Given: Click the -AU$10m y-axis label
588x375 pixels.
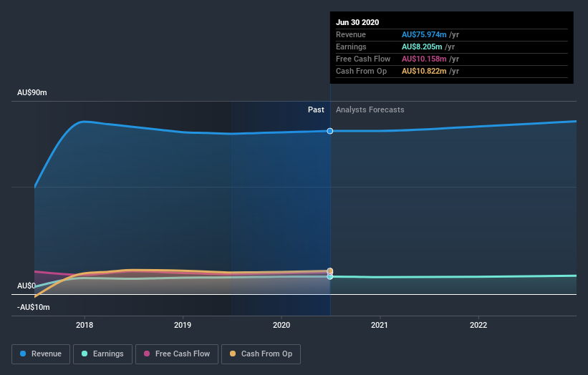Looking at the screenshot, I should [34, 307].
